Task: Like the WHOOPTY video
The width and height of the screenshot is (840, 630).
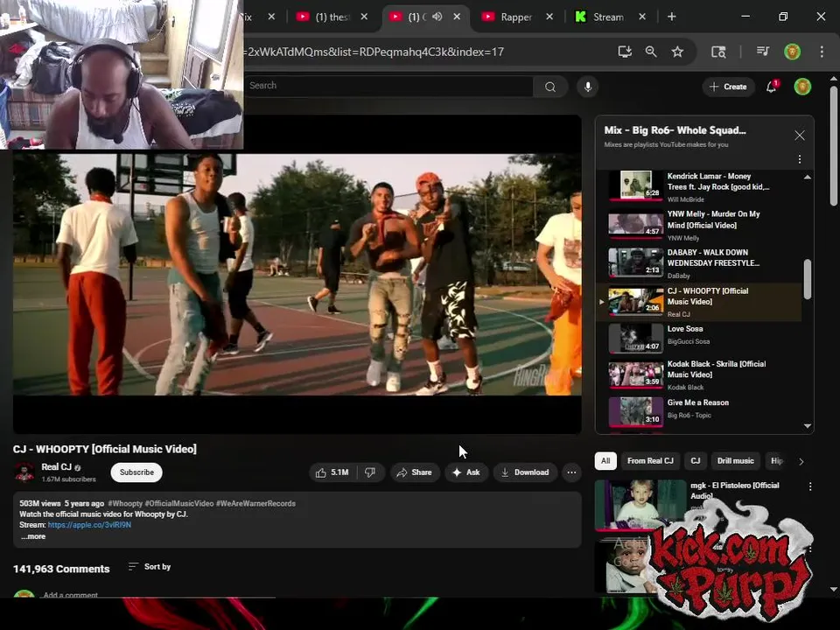Action: pyautogui.click(x=332, y=472)
